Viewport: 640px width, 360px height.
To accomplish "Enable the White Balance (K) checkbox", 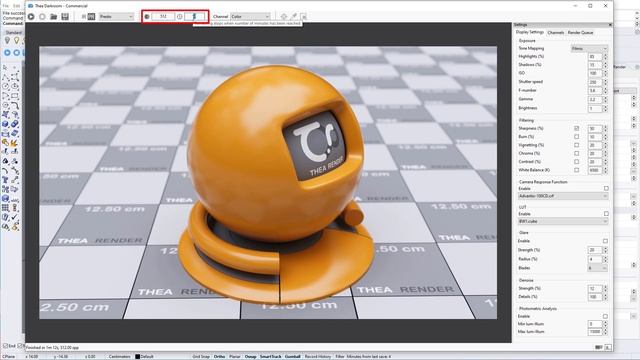I will (576, 170).
